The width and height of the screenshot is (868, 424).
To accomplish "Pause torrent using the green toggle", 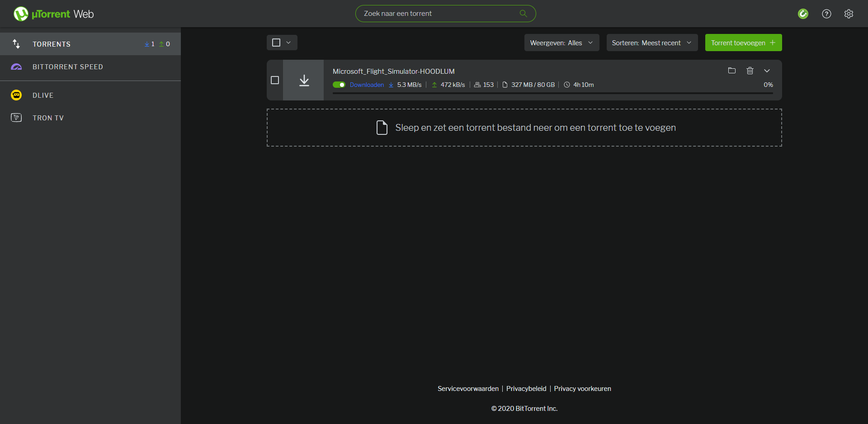I will click(339, 85).
